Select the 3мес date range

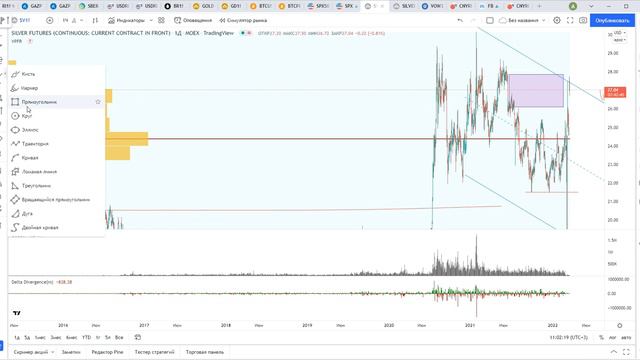tap(56, 338)
